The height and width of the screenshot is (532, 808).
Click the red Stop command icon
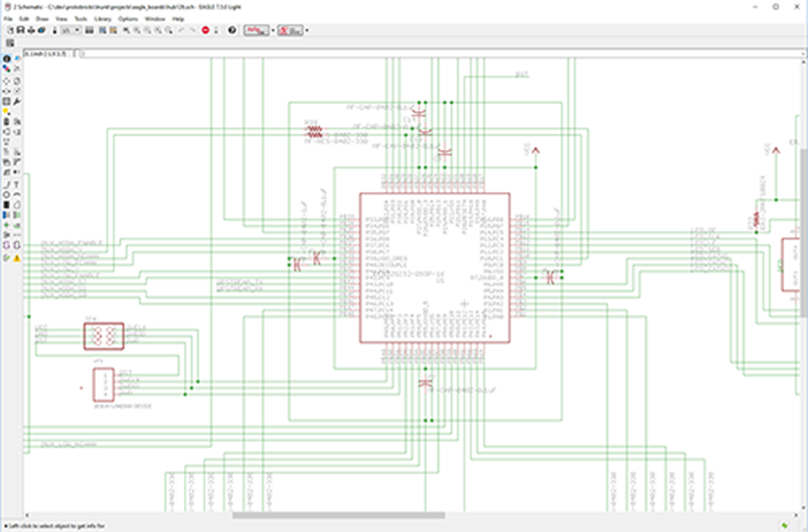tap(205, 30)
